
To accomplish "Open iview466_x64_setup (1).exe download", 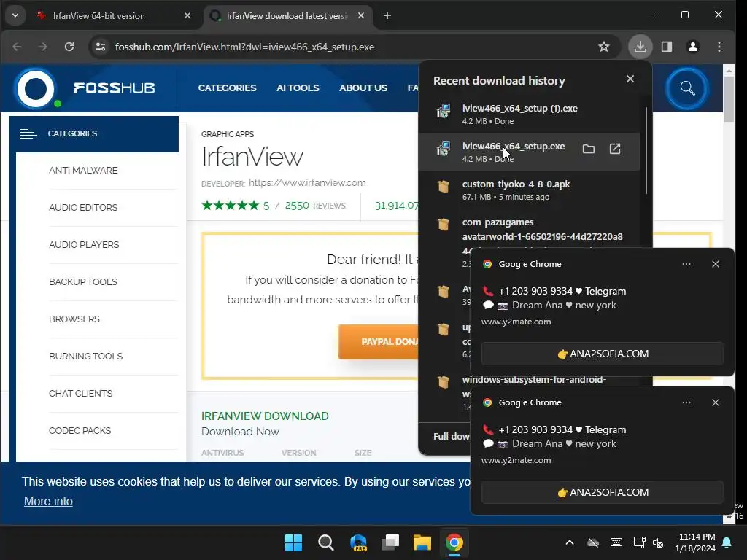I will tap(529, 114).
